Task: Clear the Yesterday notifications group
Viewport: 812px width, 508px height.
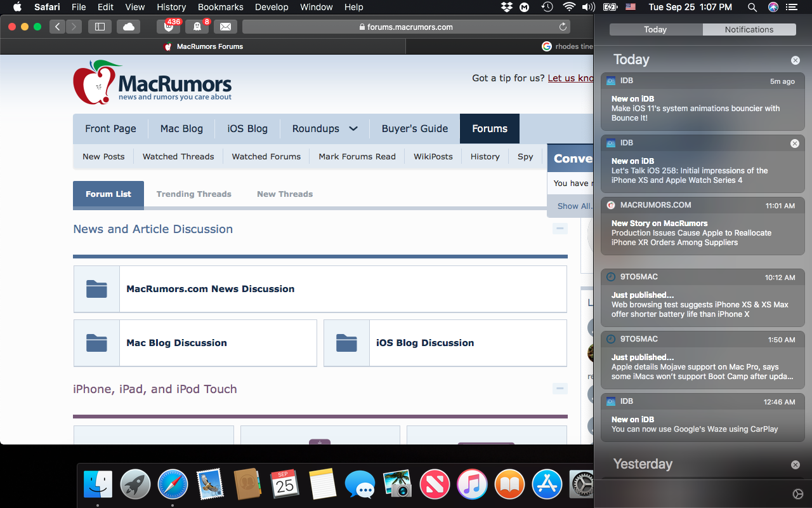Action: 796,465
